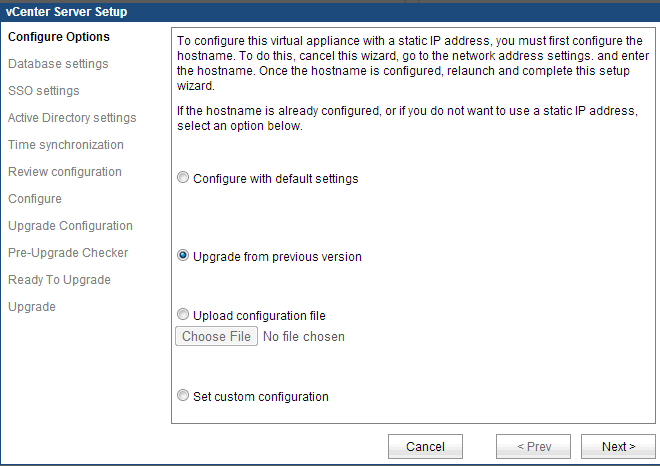This screenshot has width=660, height=466.
Task: Click the Choose File button
Action: point(217,336)
